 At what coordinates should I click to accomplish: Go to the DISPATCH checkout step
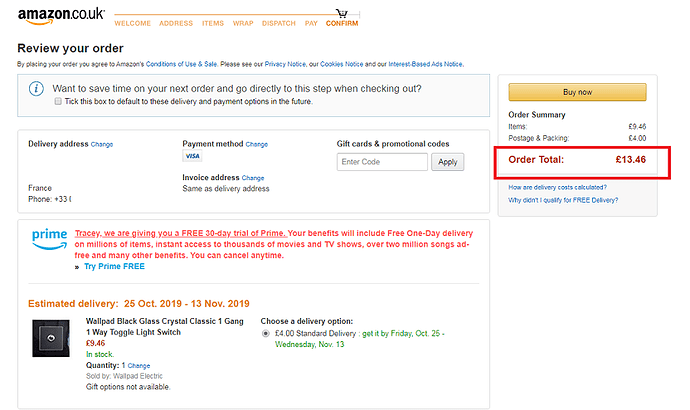279,23
